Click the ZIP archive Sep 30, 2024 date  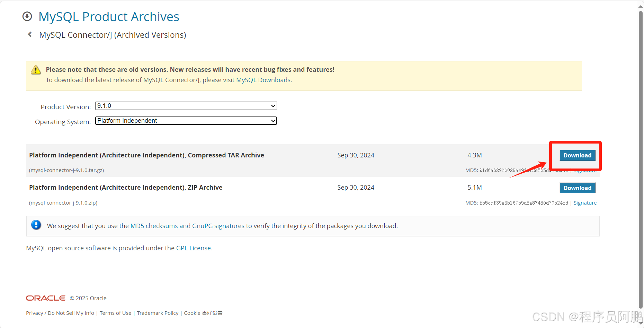click(356, 188)
